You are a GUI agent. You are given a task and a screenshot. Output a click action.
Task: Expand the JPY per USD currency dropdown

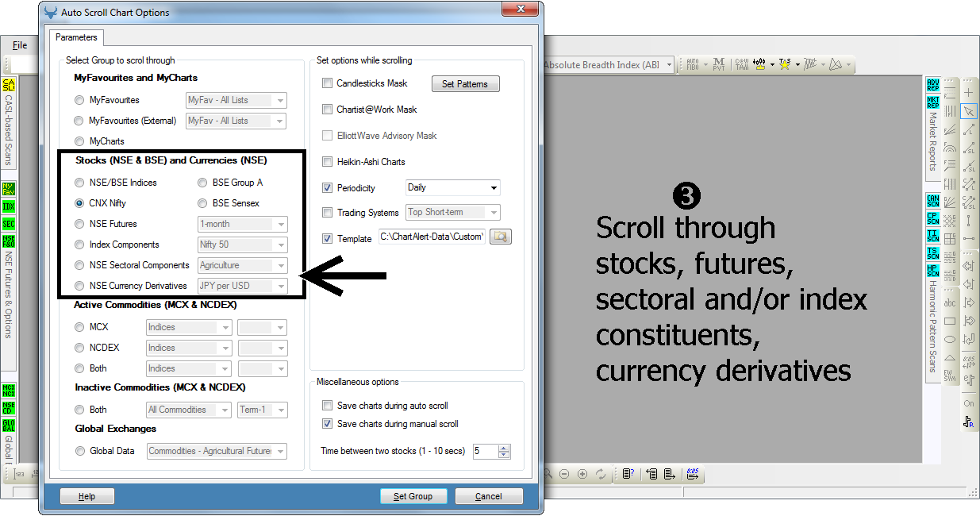point(242,286)
